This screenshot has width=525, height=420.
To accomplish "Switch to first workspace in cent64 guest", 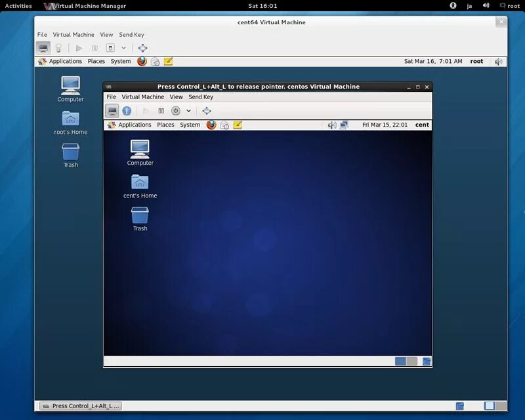I will (x=490, y=406).
